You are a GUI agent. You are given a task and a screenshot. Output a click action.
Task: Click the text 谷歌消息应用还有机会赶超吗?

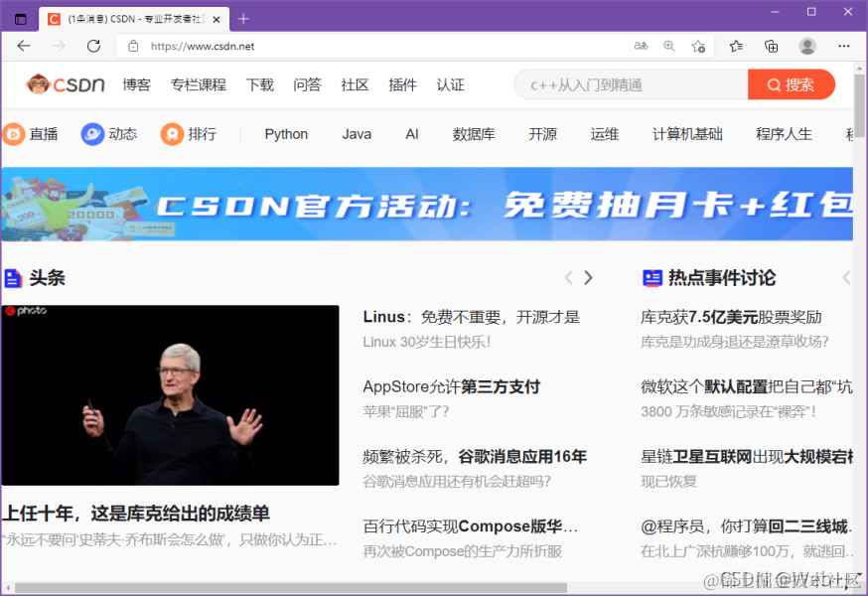457,481
